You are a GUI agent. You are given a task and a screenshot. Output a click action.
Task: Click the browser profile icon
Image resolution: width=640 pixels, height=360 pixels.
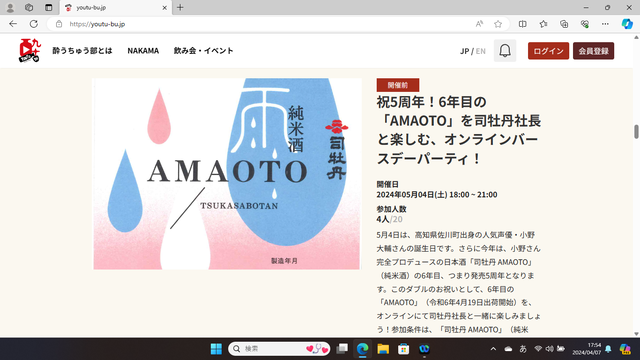pyautogui.click(x=10, y=7)
